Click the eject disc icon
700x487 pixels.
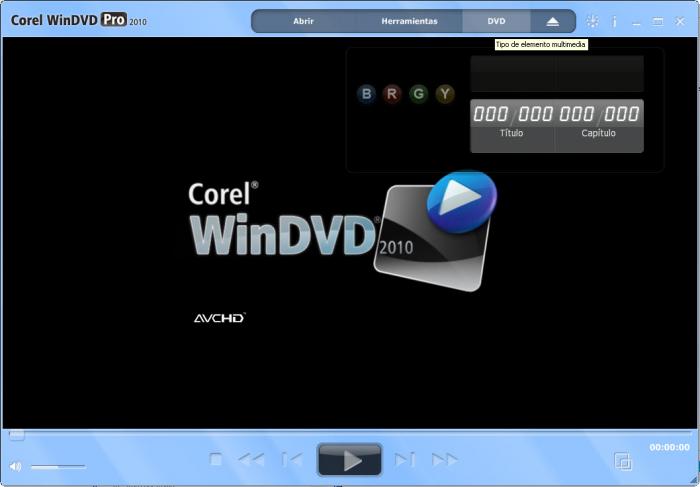553,21
